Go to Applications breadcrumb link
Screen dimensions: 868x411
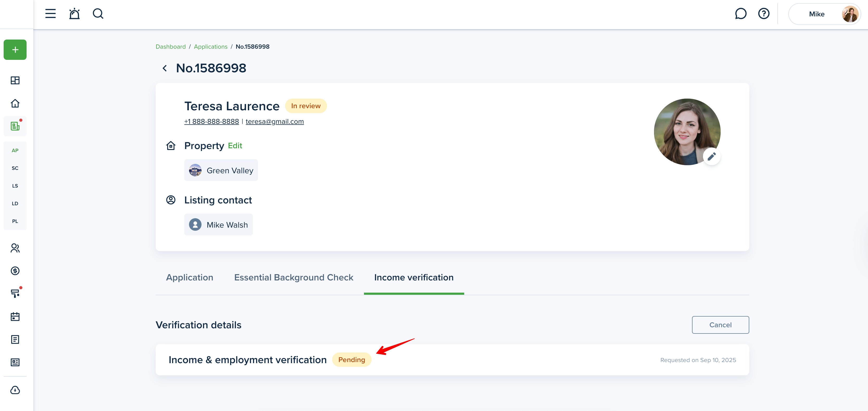[211, 47]
